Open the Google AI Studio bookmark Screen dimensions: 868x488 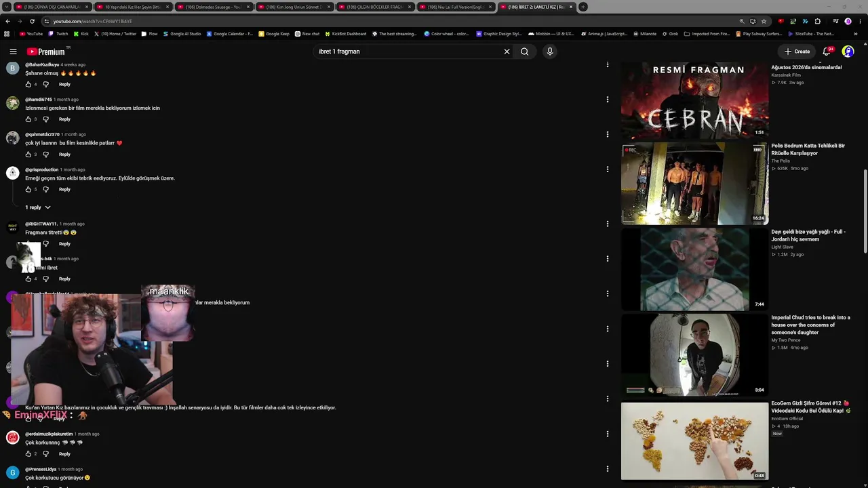point(182,34)
